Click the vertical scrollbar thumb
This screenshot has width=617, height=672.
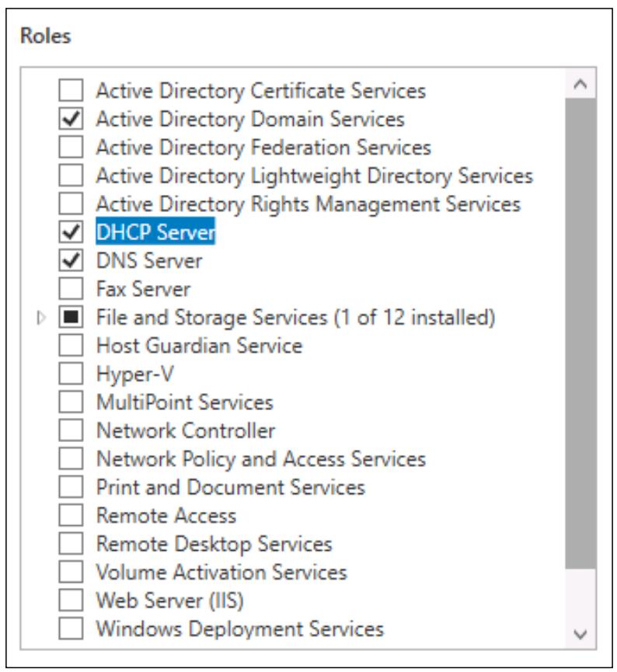(x=580, y=334)
